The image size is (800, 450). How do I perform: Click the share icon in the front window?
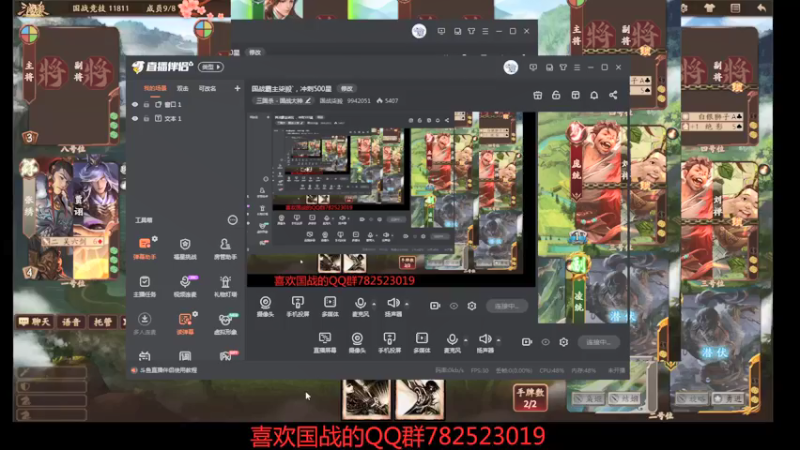(613, 95)
